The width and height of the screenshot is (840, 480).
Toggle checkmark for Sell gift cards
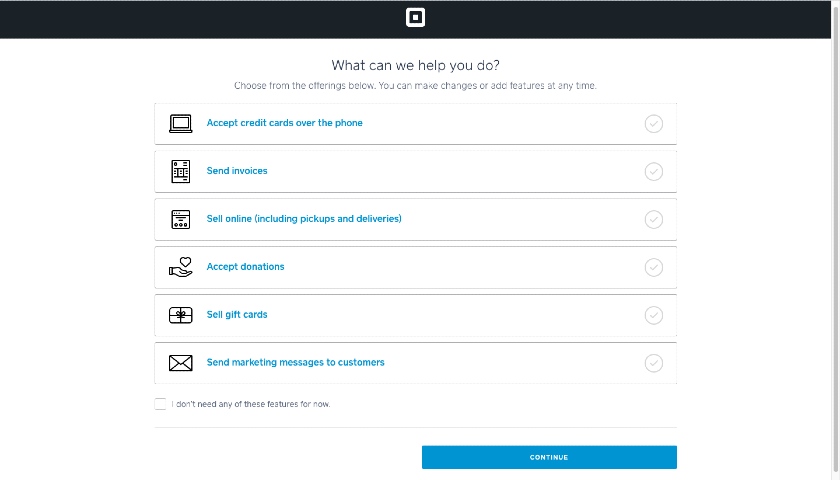(654, 315)
